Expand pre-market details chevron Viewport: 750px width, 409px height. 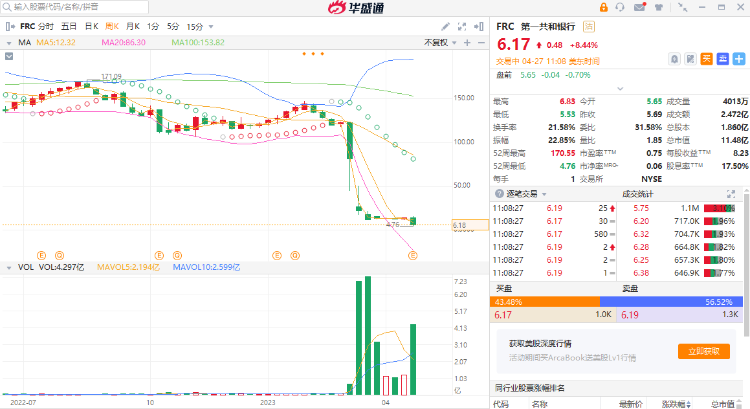coord(620,88)
